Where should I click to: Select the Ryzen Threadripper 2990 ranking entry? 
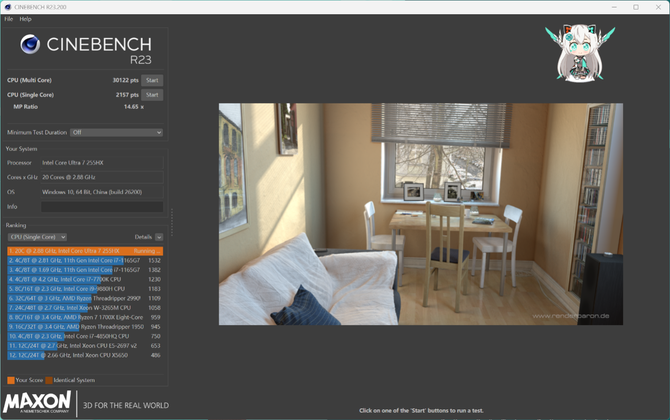coord(84,298)
